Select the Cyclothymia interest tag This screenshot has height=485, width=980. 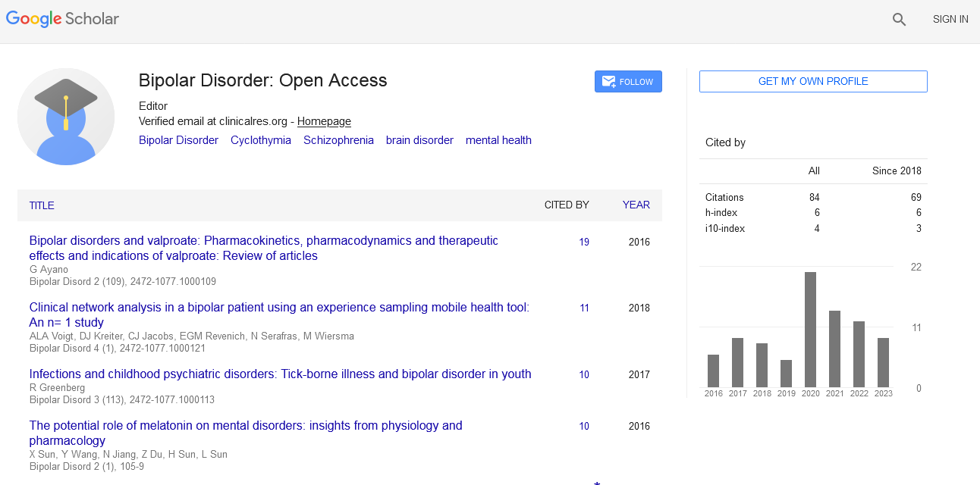pyautogui.click(x=260, y=140)
